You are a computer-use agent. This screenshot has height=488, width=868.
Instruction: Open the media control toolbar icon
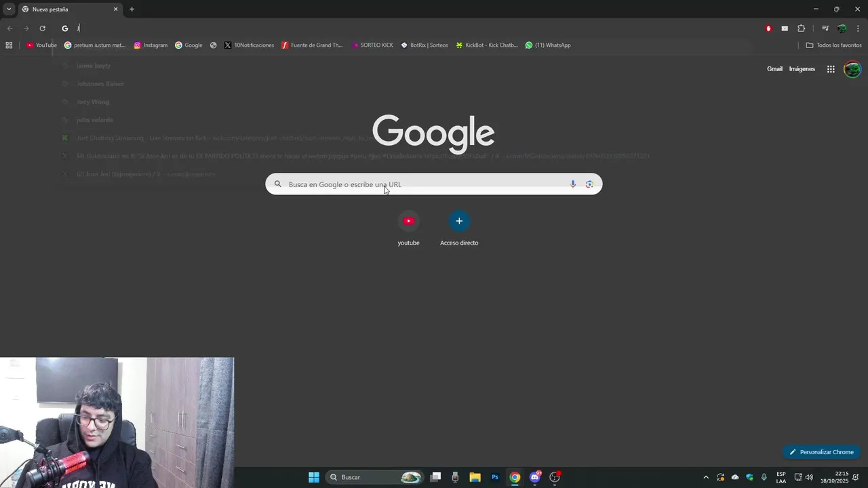pyautogui.click(x=825, y=28)
